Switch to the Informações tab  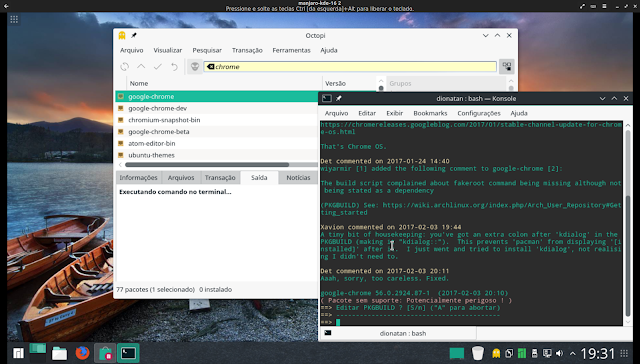138,178
